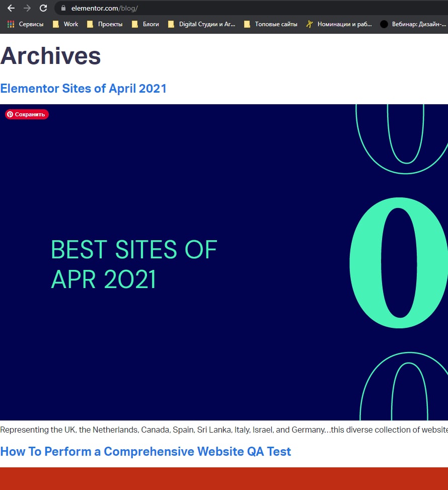Click the browser Forward arrow
The image size is (448, 490).
27,8
